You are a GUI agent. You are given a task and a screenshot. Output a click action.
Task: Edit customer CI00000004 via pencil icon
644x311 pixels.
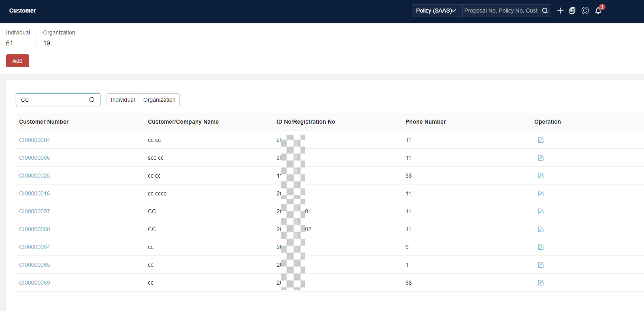point(541,140)
